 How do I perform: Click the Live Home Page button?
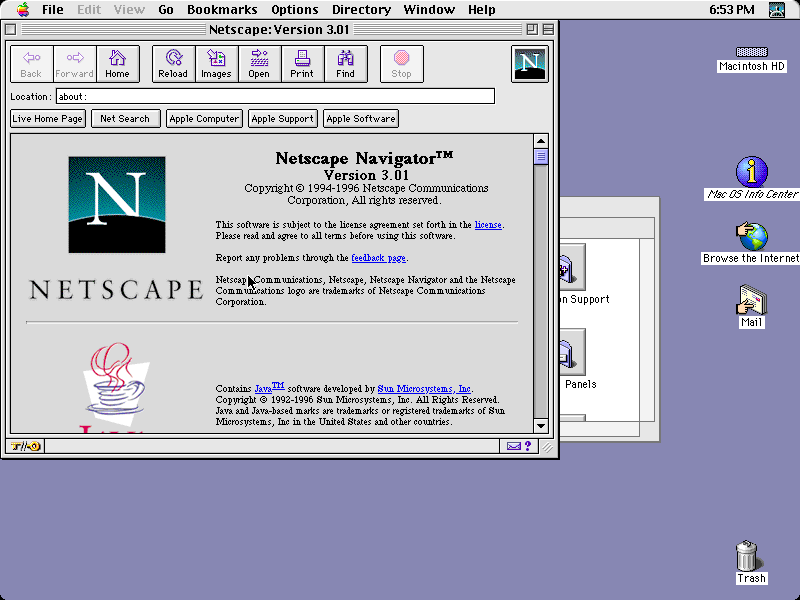click(x=48, y=118)
